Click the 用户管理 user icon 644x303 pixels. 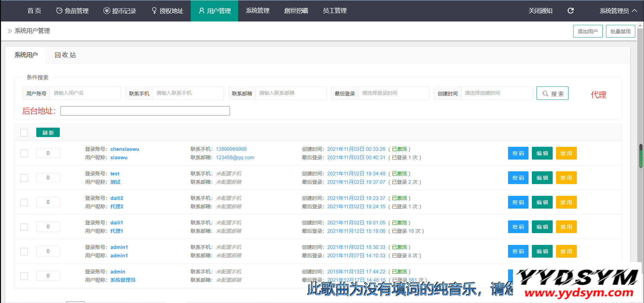(201, 11)
